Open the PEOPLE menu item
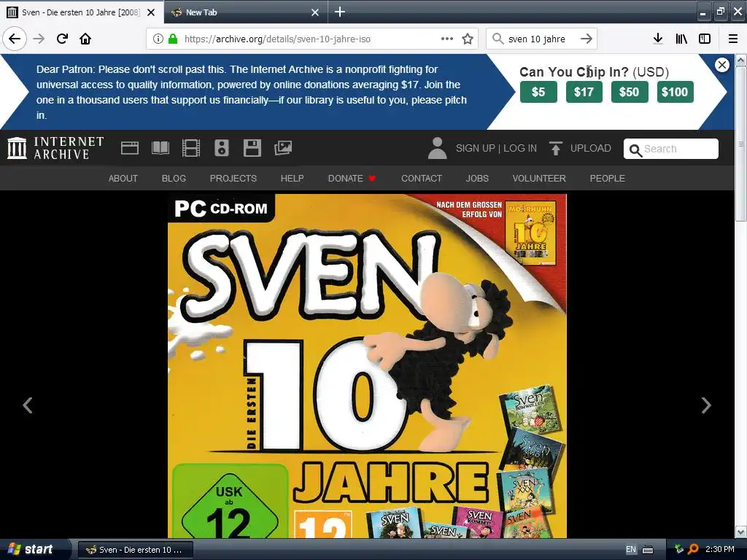Screen dimensions: 747x560 [608, 178]
